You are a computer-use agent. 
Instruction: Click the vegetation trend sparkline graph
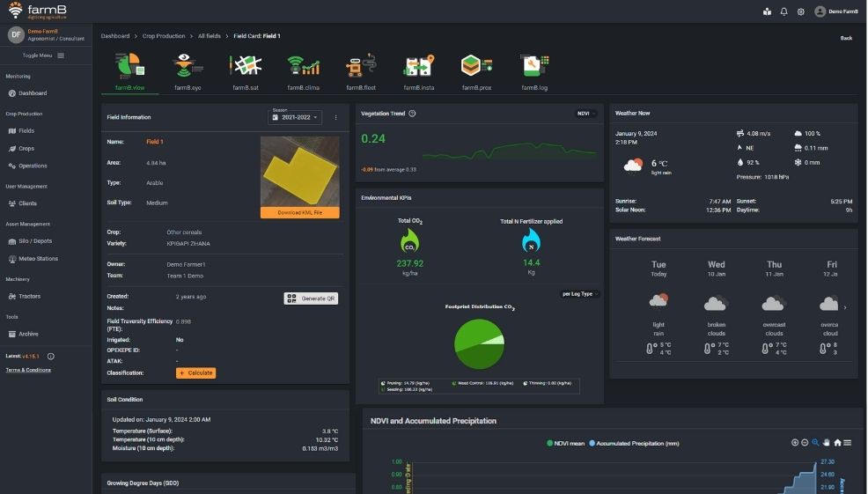click(x=510, y=151)
